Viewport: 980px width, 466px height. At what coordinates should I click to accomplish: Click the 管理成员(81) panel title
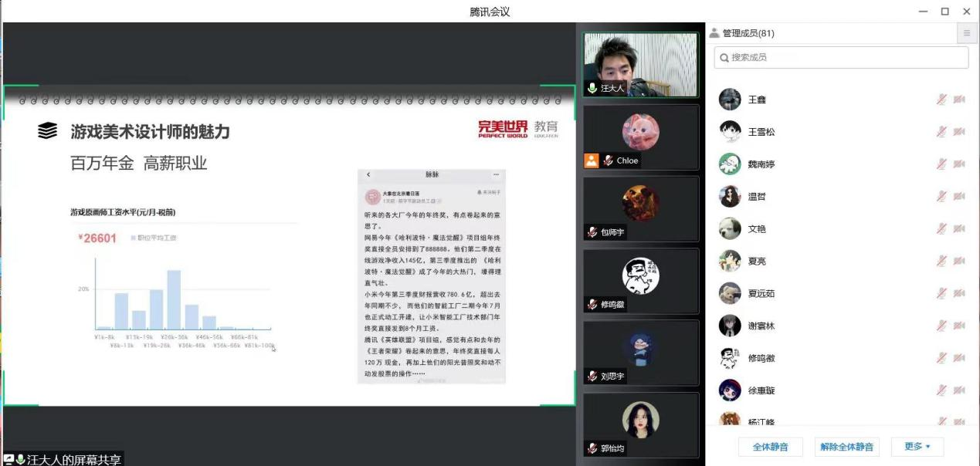pos(748,33)
